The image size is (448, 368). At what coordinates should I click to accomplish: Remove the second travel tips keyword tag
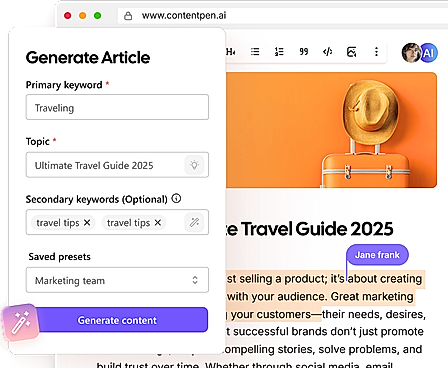click(158, 222)
